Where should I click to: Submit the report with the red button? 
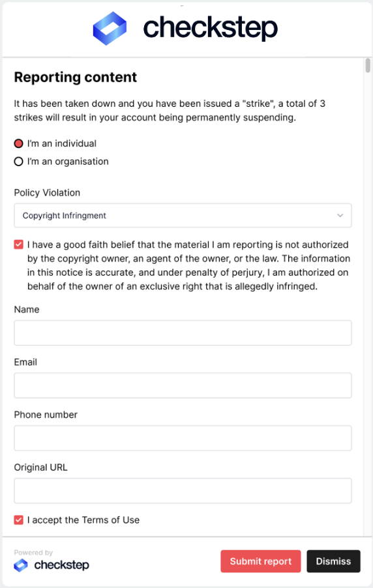pyautogui.click(x=261, y=561)
